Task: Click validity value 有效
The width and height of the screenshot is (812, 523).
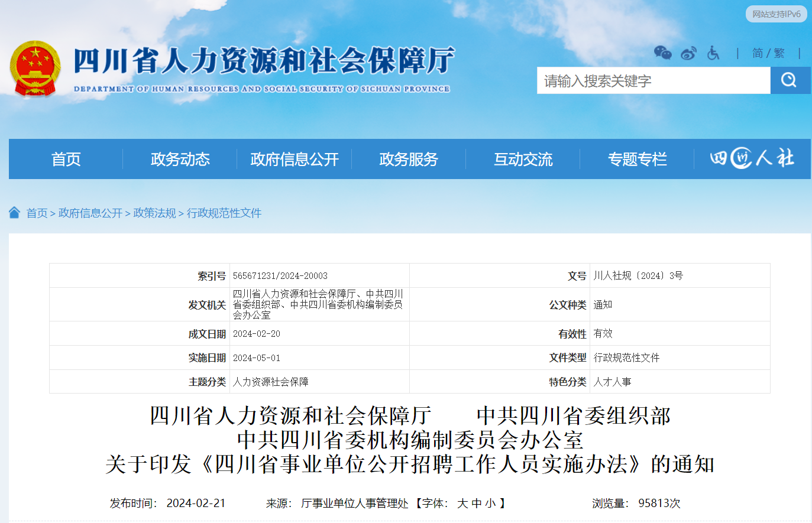Action: [603, 334]
